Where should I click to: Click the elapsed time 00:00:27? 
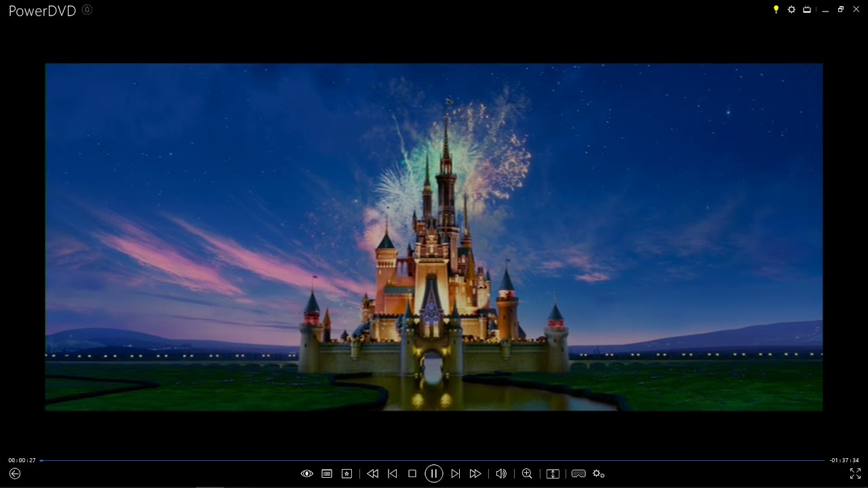pyautogui.click(x=22, y=460)
